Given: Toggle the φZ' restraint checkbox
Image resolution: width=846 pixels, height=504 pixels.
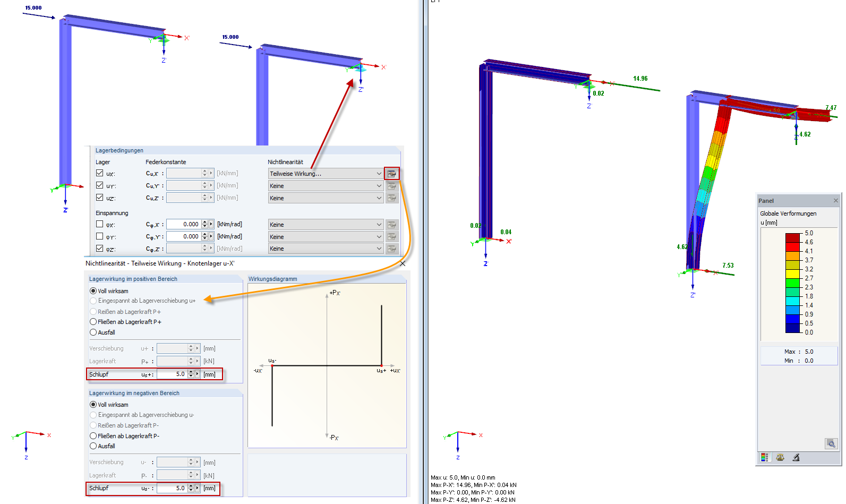Looking at the screenshot, I should [x=99, y=248].
